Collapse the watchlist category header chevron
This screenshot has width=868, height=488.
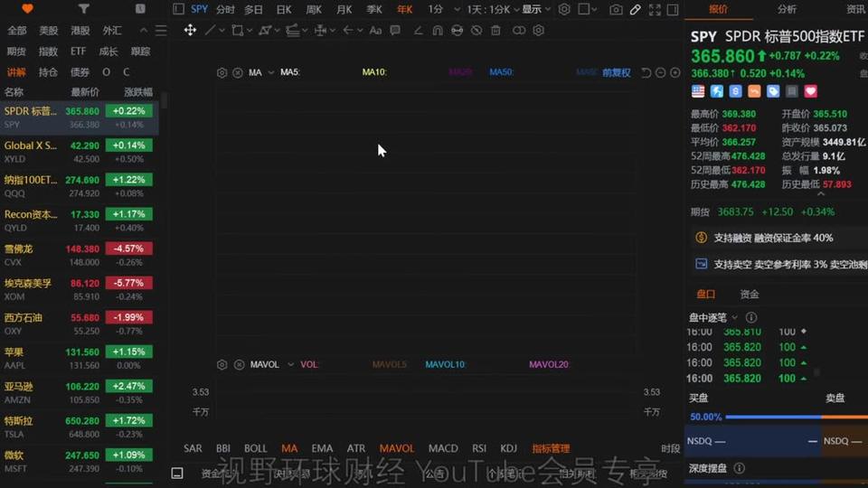tap(144, 31)
